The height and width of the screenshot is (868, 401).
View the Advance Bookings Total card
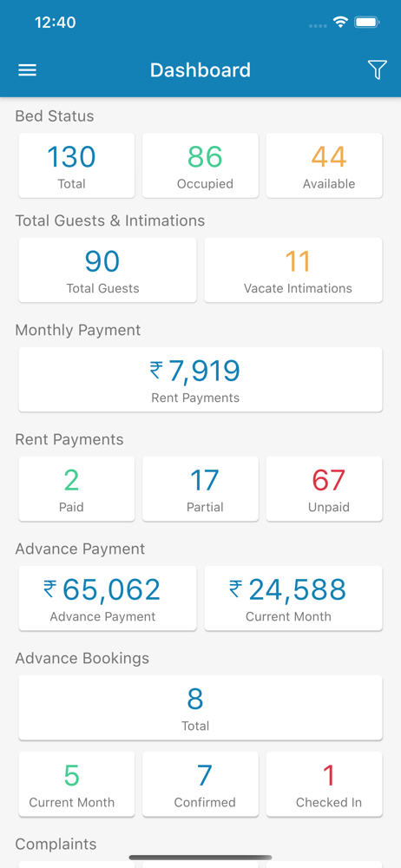(x=200, y=707)
